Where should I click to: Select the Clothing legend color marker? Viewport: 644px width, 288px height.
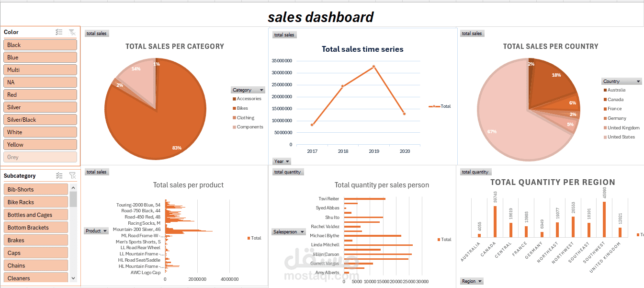click(234, 118)
